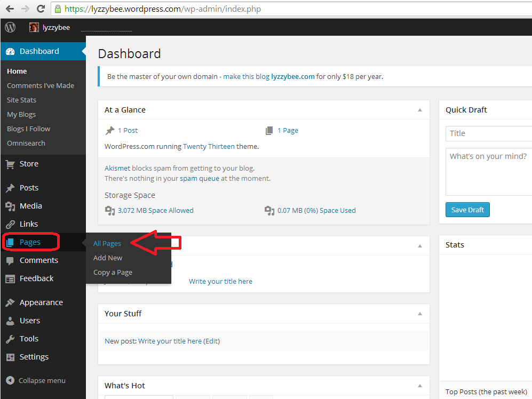
Task: Click the Quick Draft Title field
Action: coord(489,134)
